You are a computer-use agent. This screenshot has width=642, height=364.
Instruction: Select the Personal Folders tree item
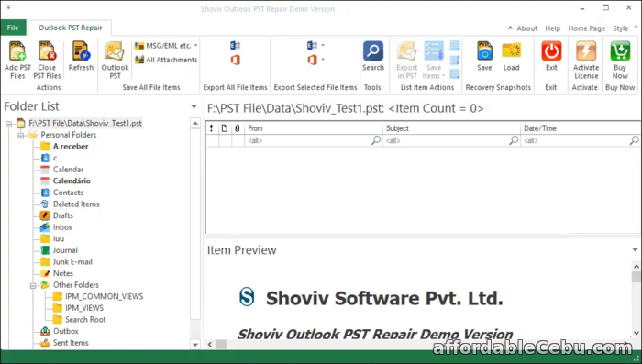[69, 135]
